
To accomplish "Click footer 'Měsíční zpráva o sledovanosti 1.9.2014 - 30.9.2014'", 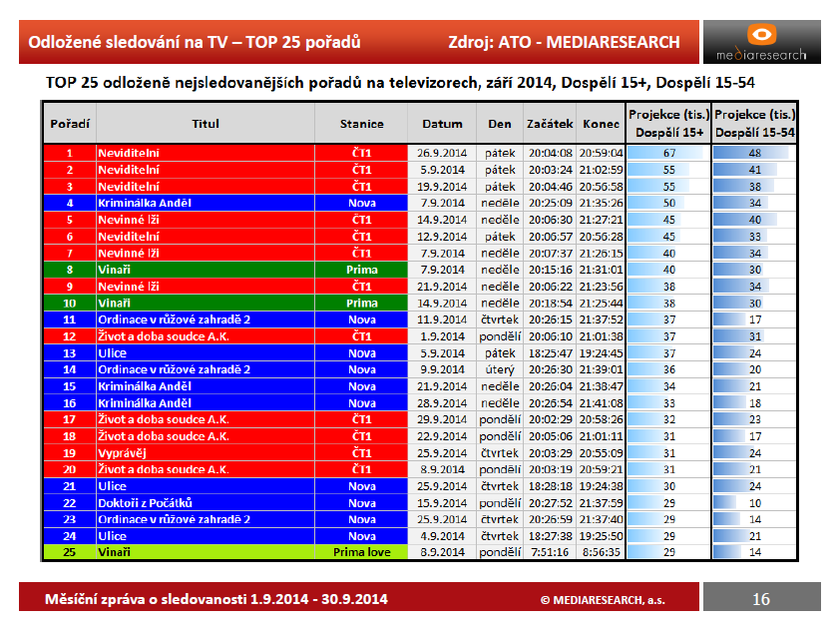I will click(x=215, y=599).
